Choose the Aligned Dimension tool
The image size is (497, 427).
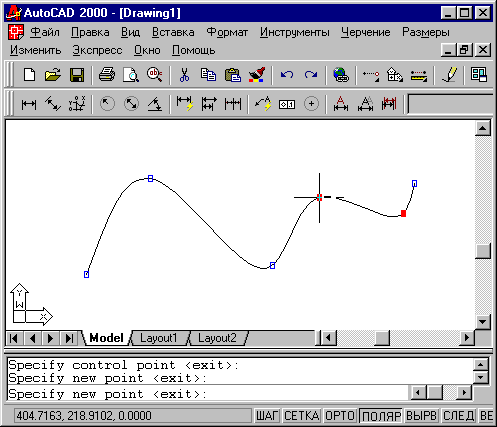click(53, 104)
